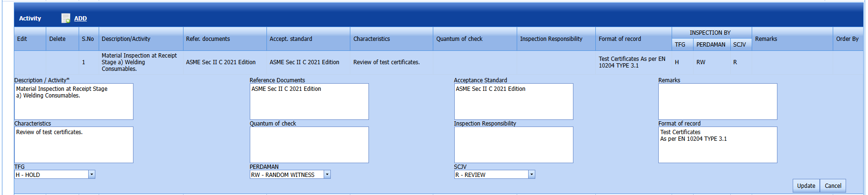Focus the Inspection Responsibility text area
This screenshot has height=195, width=868.
coord(513,145)
